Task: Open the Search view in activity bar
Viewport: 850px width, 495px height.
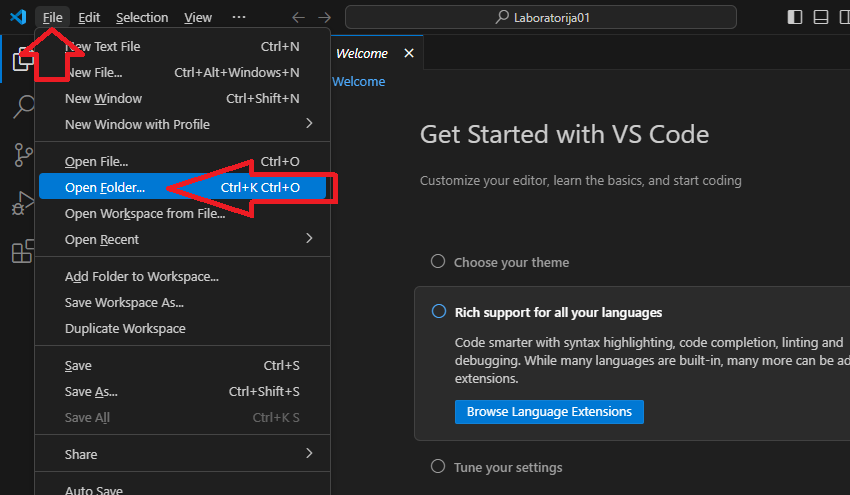Action: coord(23,107)
